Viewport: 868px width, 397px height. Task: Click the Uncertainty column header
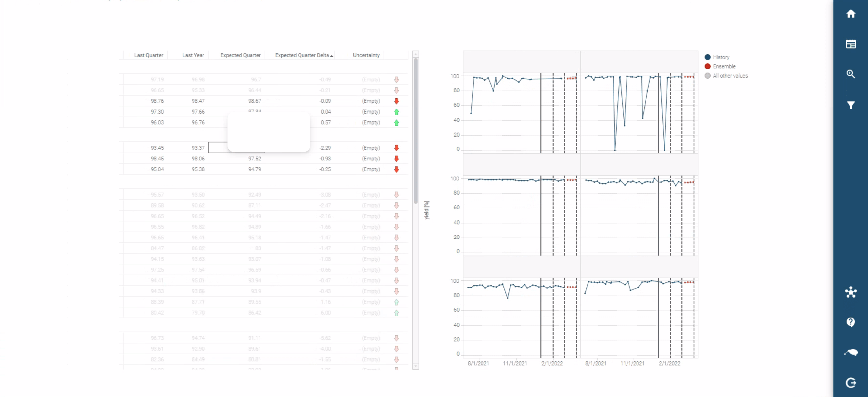pyautogui.click(x=366, y=55)
